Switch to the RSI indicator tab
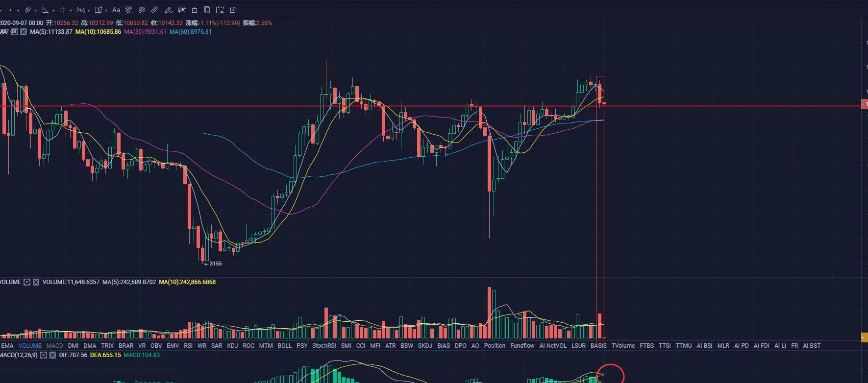This screenshot has height=383, width=868. 188,346
